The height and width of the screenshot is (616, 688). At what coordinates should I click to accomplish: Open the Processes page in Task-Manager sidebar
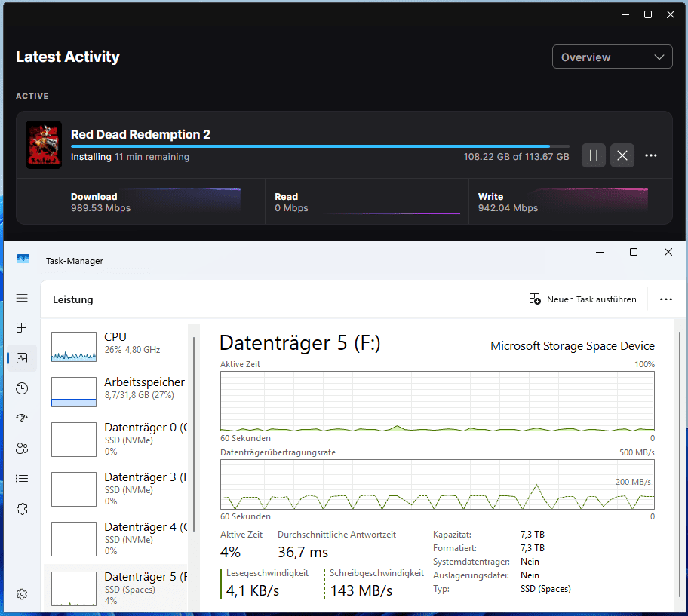tap(22, 327)
